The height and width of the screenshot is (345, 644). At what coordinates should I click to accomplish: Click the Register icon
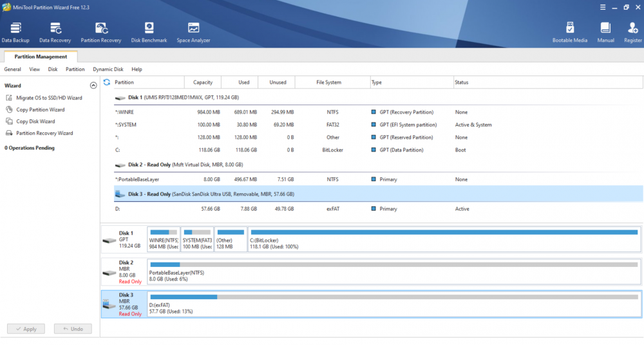[632, 32]
